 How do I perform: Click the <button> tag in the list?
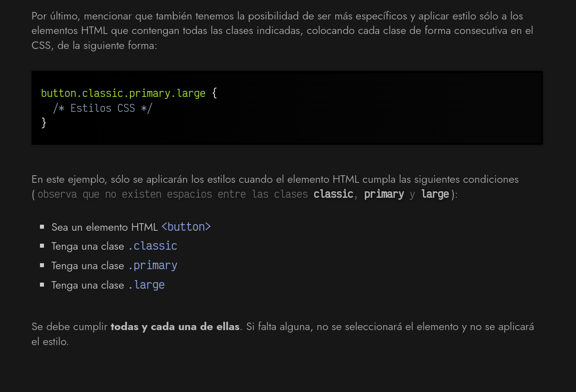(x=186, y=227)
